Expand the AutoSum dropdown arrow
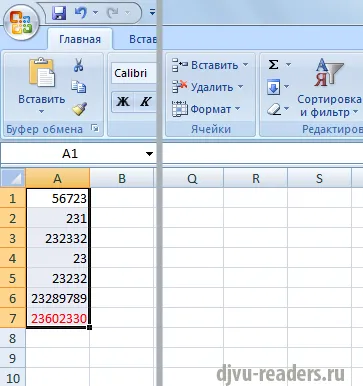 (288, 64)
